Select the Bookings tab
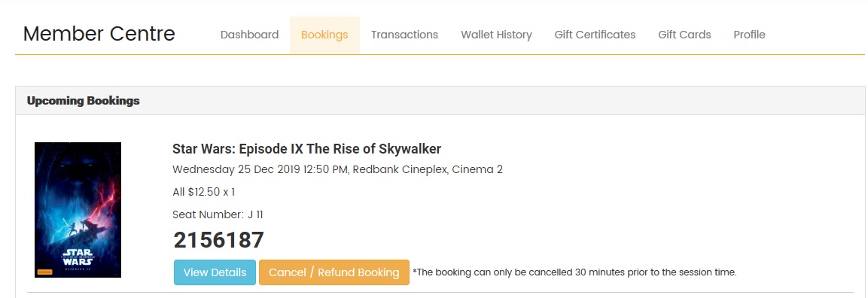Screen dimensions: 868x298 324,35
